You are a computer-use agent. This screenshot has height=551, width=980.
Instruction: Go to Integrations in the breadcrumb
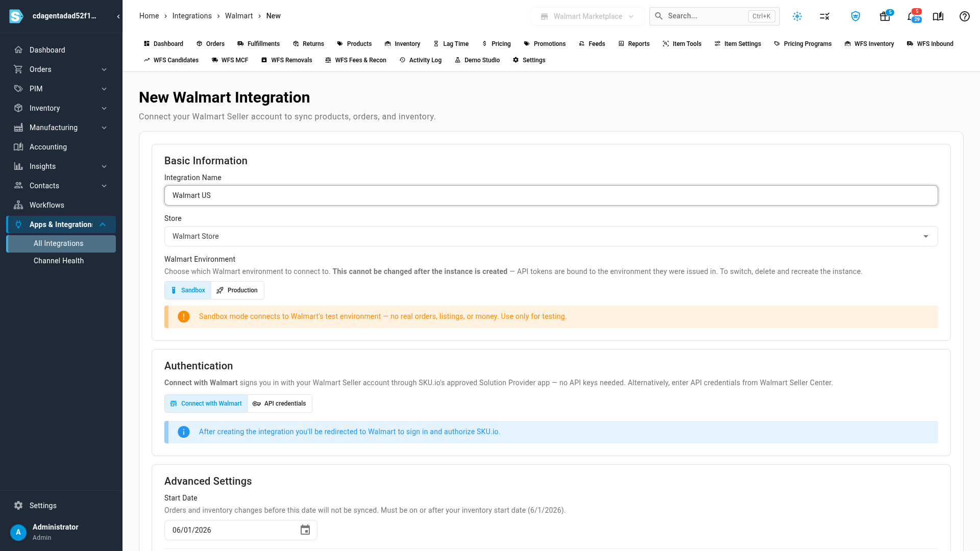pyautogui.click(x=192, y=16)
